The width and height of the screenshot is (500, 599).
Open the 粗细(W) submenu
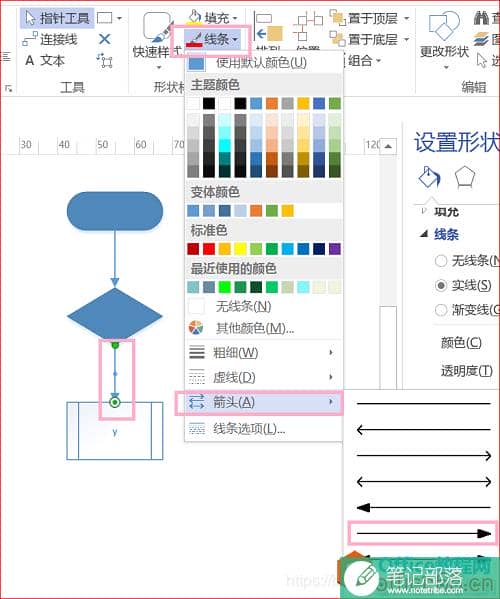pos(264,352)
